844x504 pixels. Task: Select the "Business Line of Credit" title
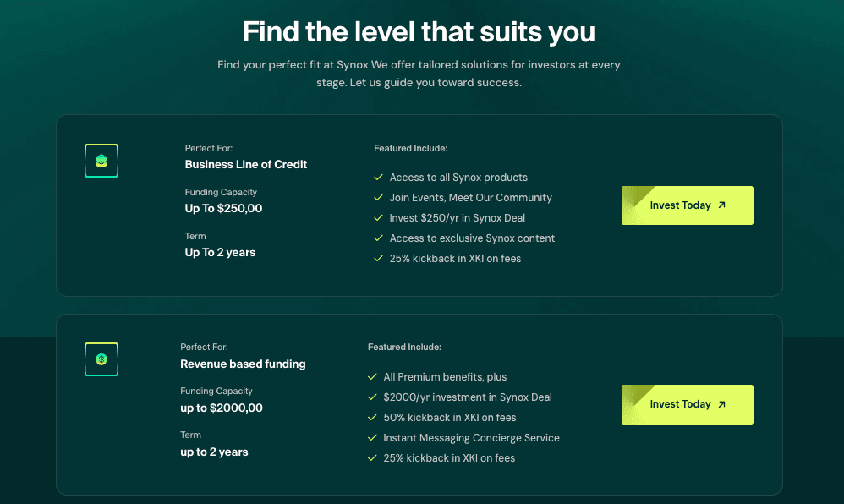246,164
